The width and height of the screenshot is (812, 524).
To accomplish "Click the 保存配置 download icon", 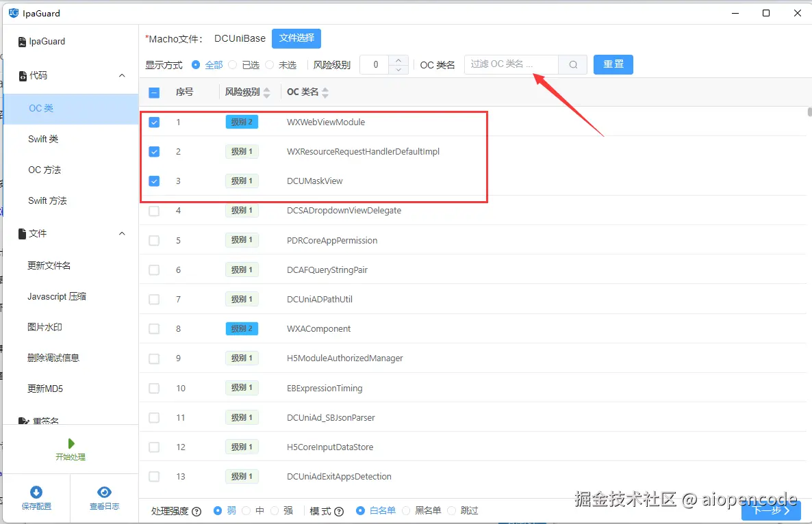I will pos(36,493).
